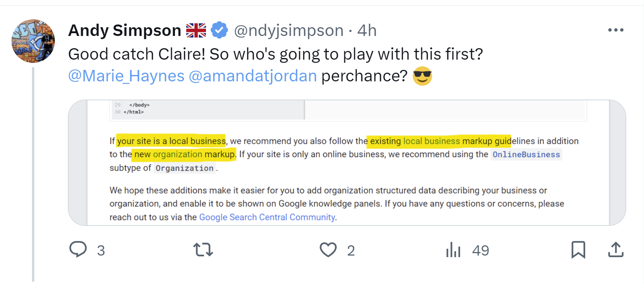Click the Andy Simpson display name

(125, 30)
